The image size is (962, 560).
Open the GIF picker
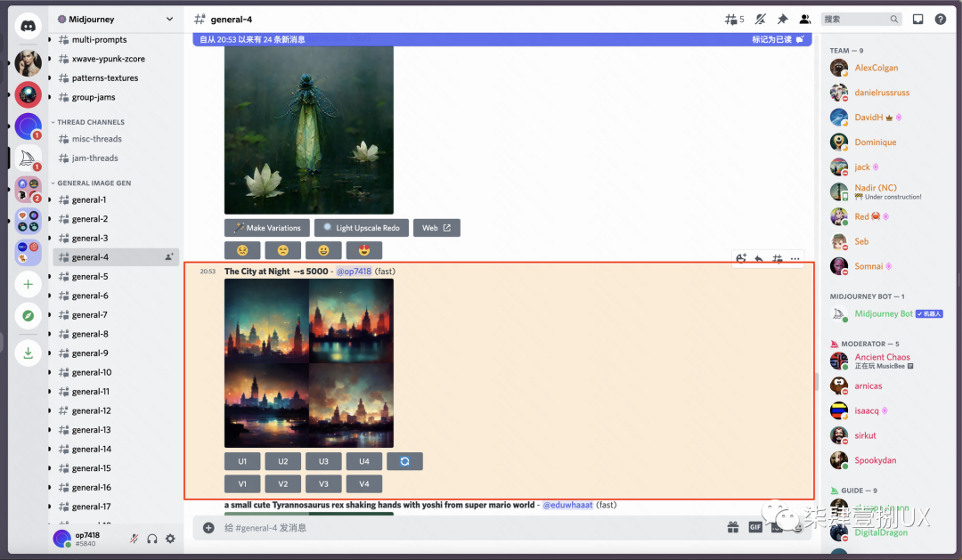755,527
